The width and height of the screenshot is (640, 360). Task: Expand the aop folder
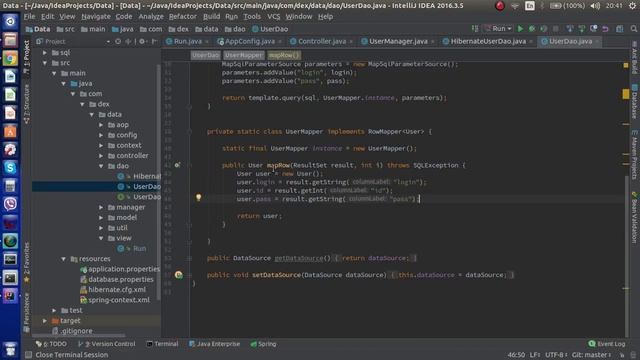(x=101, y=125)
